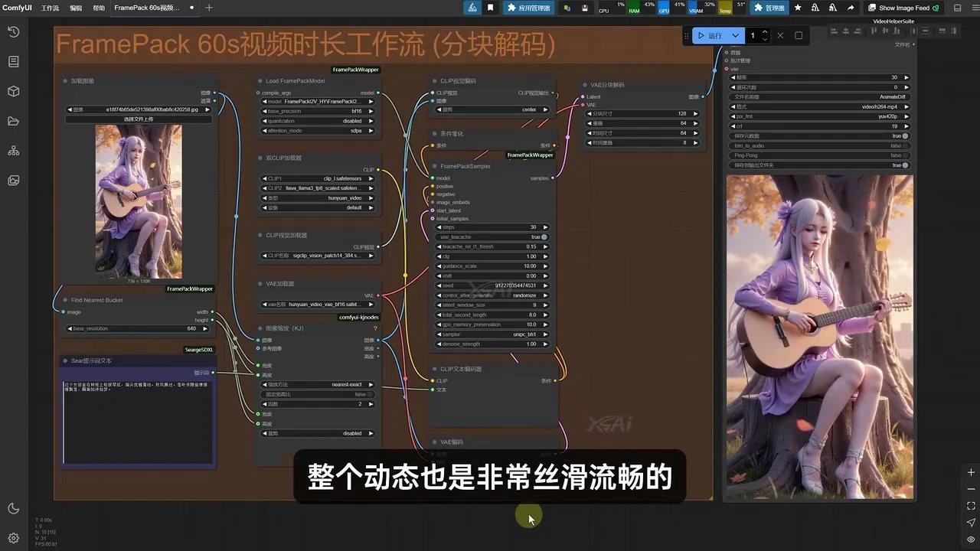
Task: Click the node library icon in left sidebar
Action: click(x=12, y=151)
